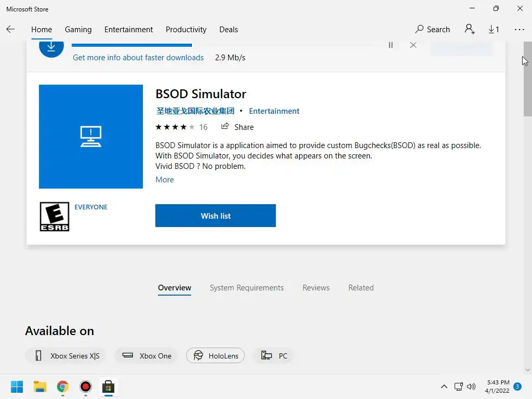Image resolution: width=532 pixels, height=399 pixels.
Task: Open the volume tray icon
Action: point(471,387)
